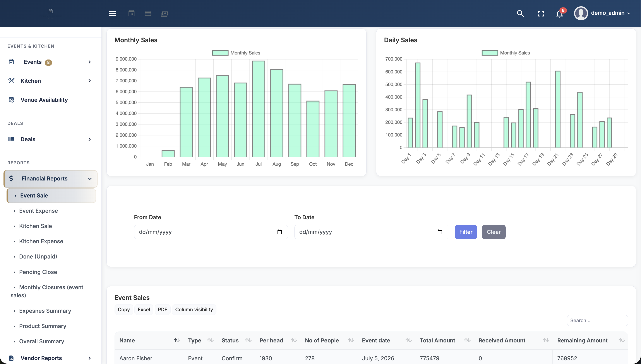
Task: Open the Event Expense report
Action: (39, 211)
